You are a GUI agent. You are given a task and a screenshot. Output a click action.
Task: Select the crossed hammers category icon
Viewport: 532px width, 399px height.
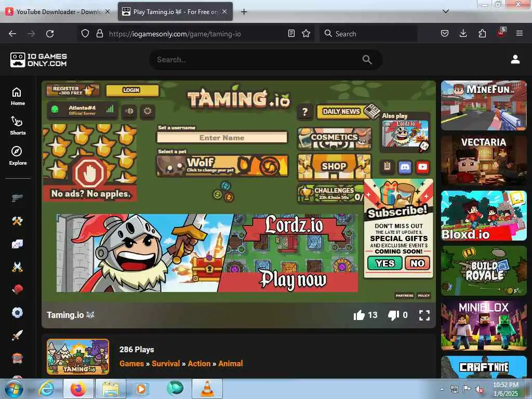(17, 221)
